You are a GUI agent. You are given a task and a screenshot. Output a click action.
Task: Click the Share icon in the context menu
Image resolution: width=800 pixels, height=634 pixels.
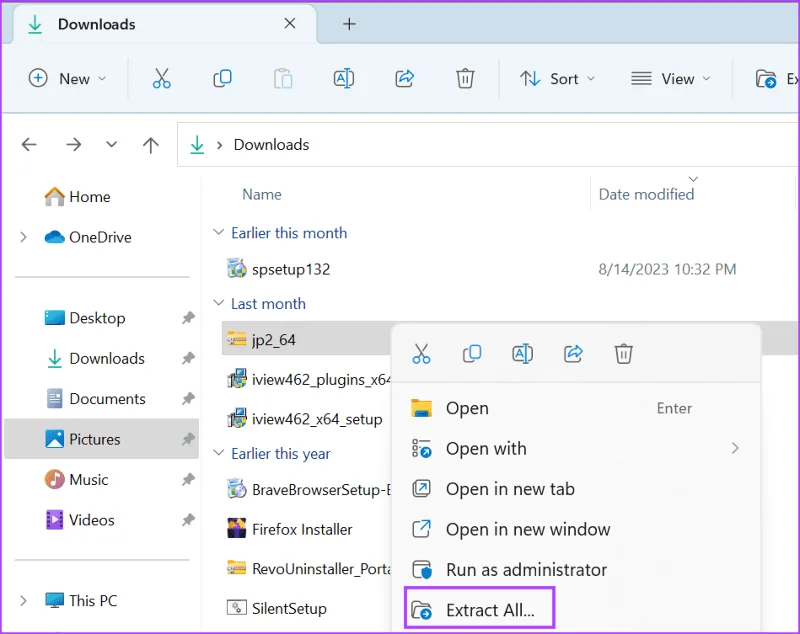[x=573, y=353]
